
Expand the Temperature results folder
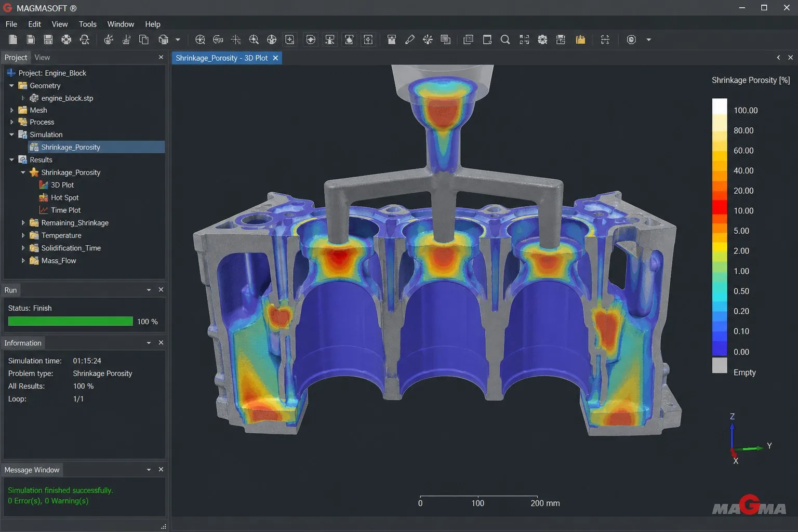click(23, 235)
